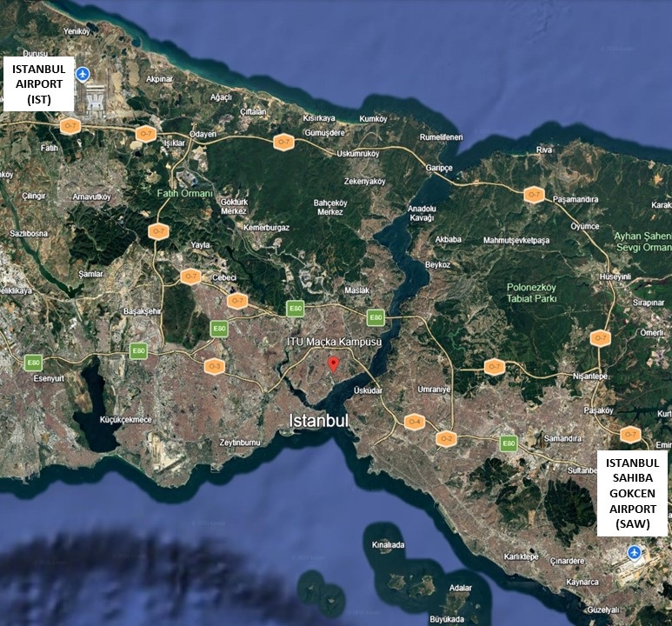Click the large Istanbul city label
Screen dimensions: 672x626
[x=318, y=421]
